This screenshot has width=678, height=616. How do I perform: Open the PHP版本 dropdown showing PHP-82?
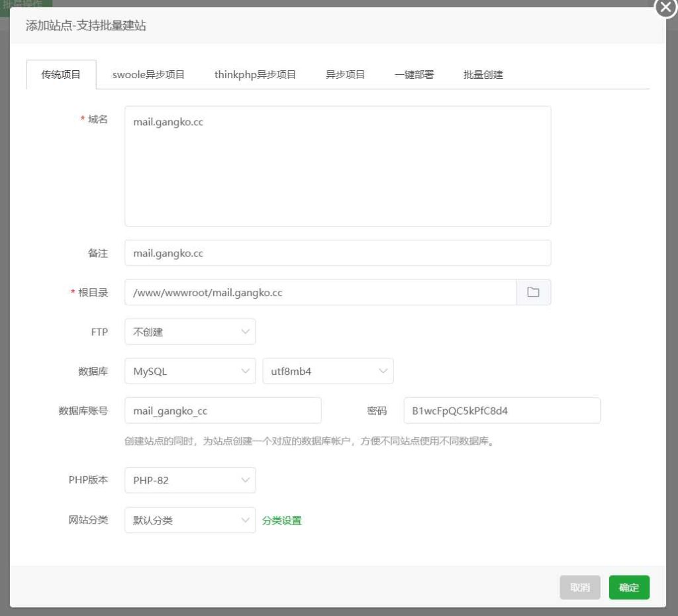(190, 480)
